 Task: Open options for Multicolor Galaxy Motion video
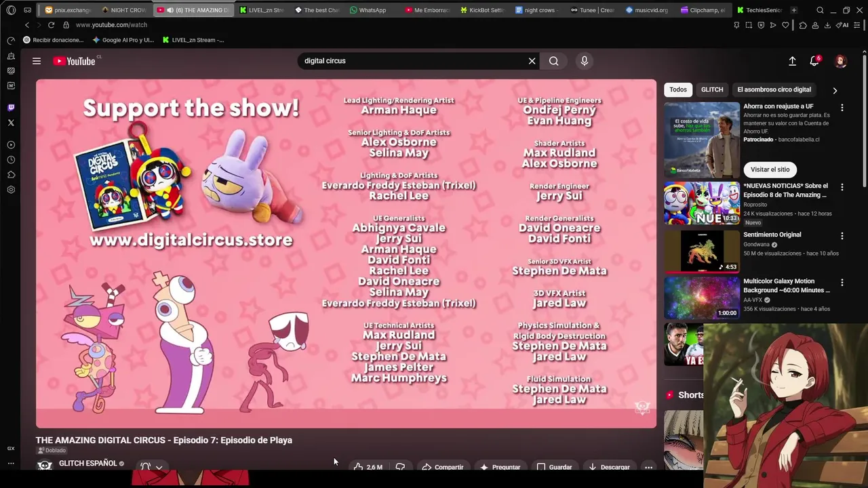(842, 283)
